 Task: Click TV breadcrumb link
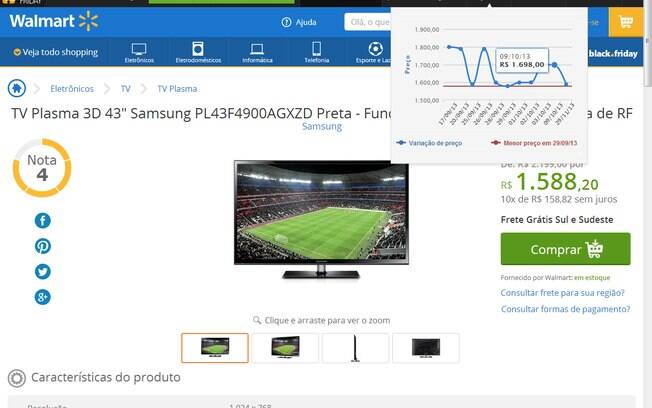tap(126, 89)
